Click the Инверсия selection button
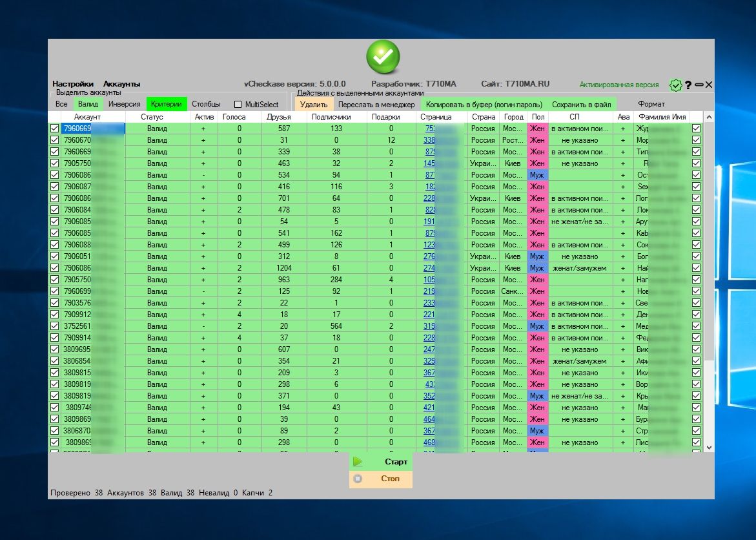The width and height of the screenshot is (756, 540). click(x=124, y=104)
